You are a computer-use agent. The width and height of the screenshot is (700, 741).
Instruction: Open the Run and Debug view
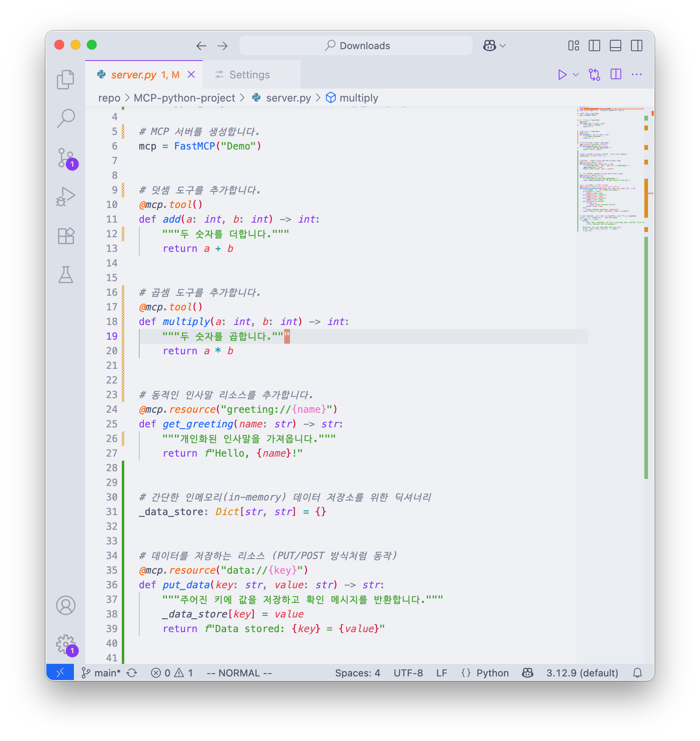[65, 197]
